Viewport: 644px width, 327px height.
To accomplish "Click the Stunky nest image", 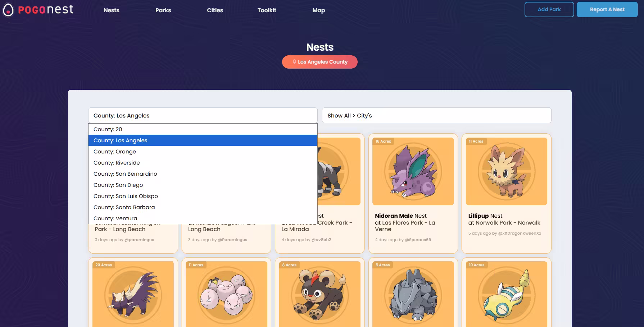I will tap(133, 295).
